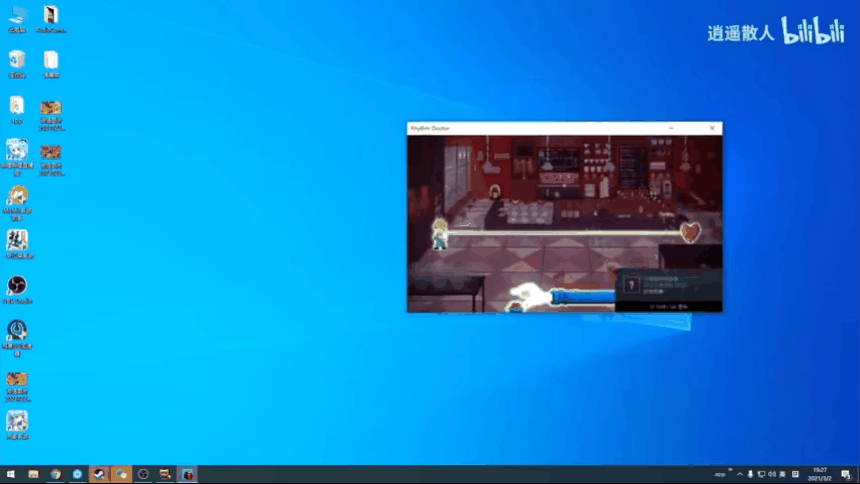Image resolution: width=860 pixels, height=484 pixels.
Task: Open the pixel character taskbar app
Action: click(165, 474)
